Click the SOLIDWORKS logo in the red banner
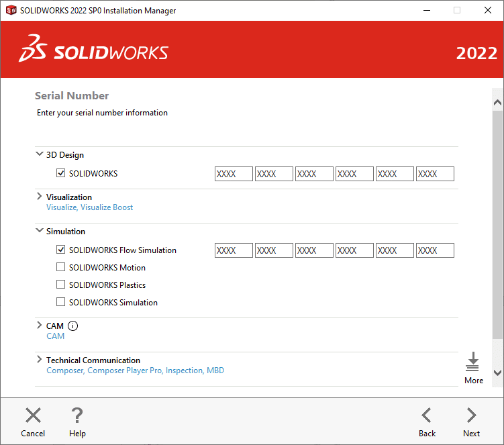Viewport: 504px width, 445px height. tap(94, 52)
